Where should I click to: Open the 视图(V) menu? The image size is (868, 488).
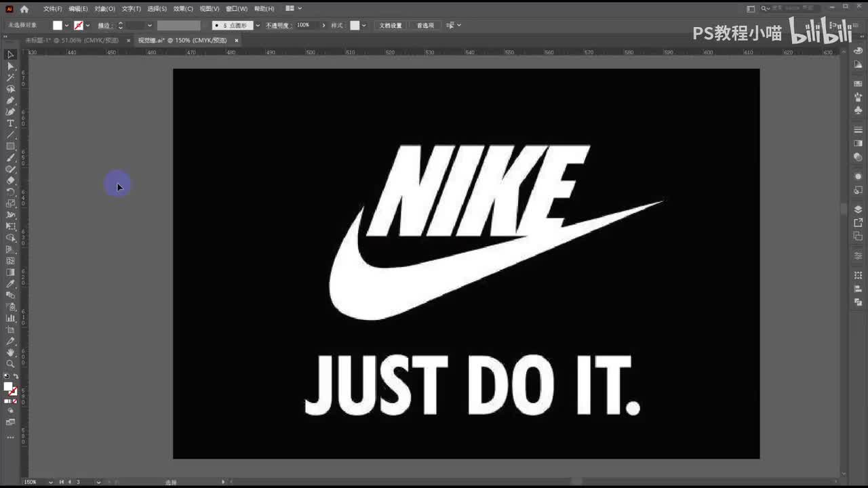(210, 9)
